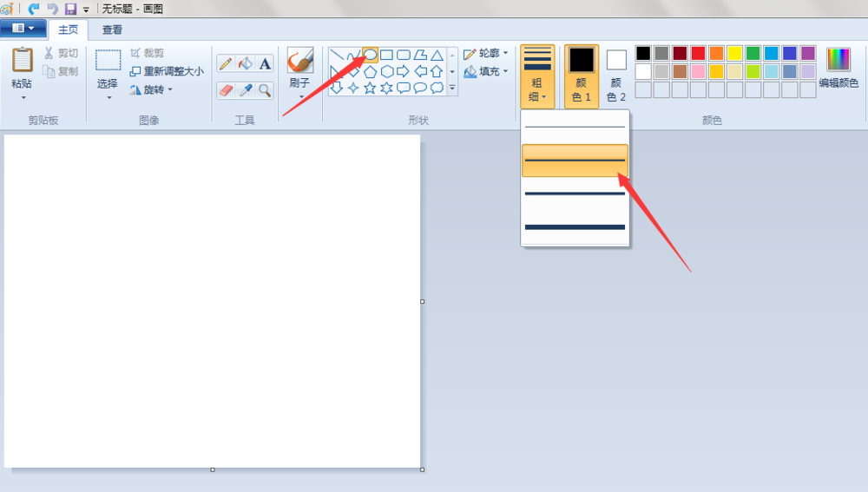
Task: Toggle the 粗细 size dropdown
Action: point(537,76)
